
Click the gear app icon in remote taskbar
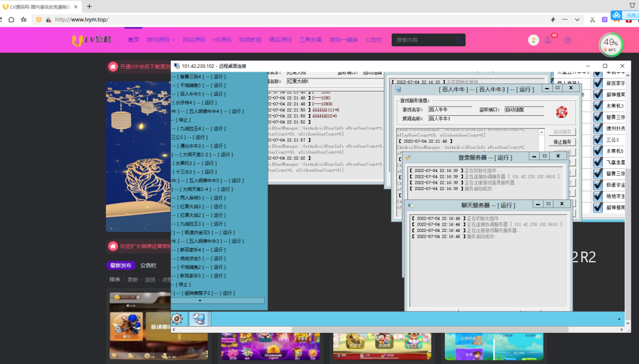click(x=177, y=318)
